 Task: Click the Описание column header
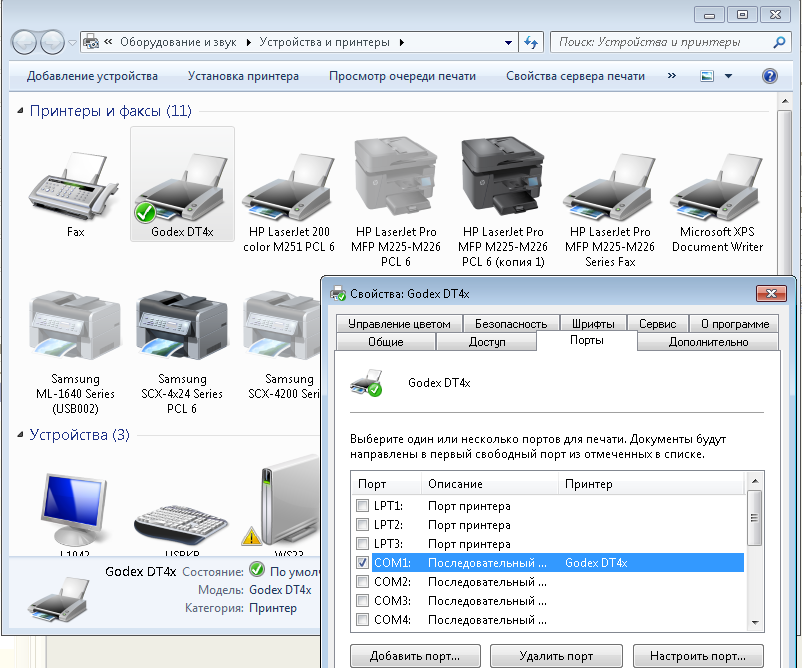[x=489, y=484]
